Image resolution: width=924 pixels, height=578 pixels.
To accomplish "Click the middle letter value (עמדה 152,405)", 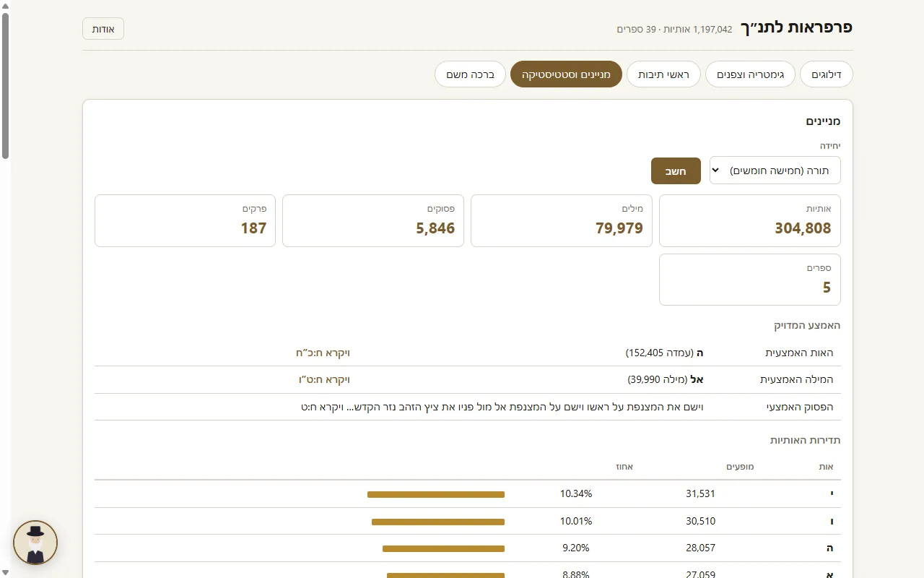I will pyautogui.click(x=664, y=353).
